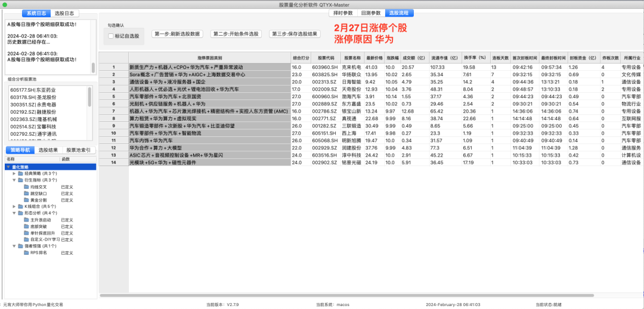Collapse the 形态分析 tree node arrow

click(x=14, y=213)
